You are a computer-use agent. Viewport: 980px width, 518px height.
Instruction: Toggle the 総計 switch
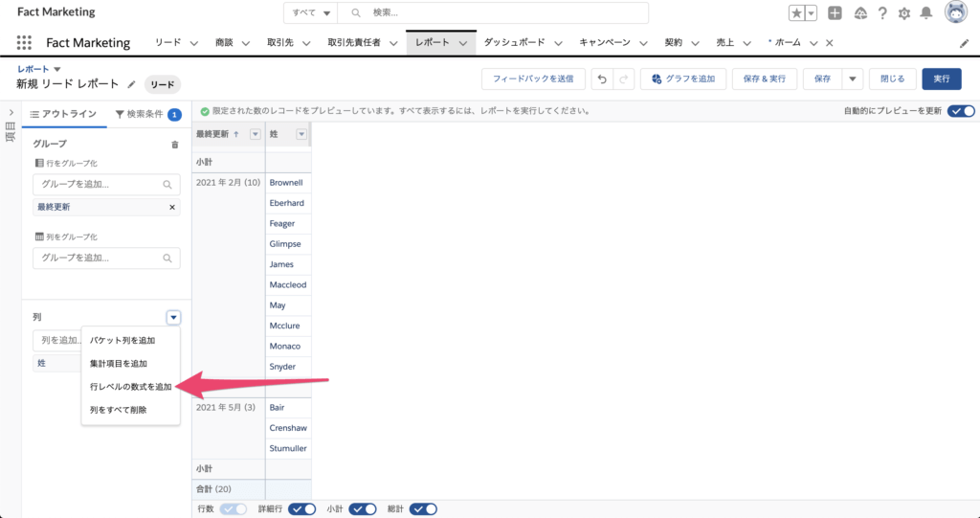pos(423,509)
